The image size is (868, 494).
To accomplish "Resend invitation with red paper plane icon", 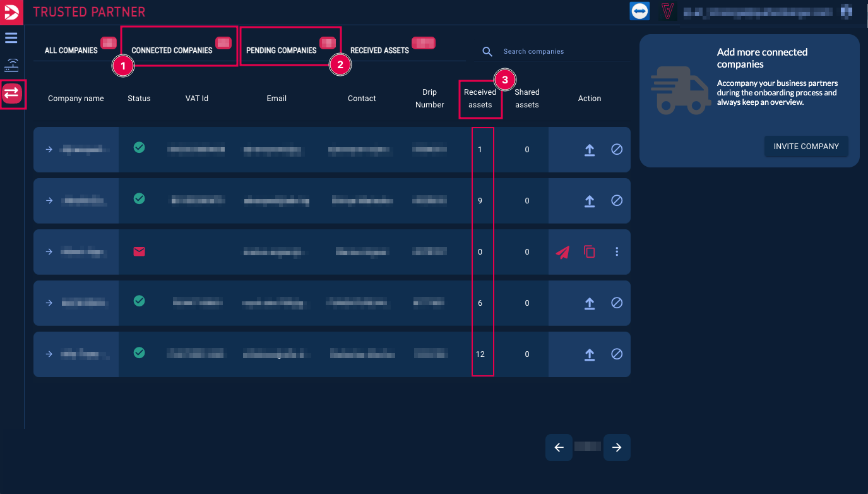I will coord(562,252).
